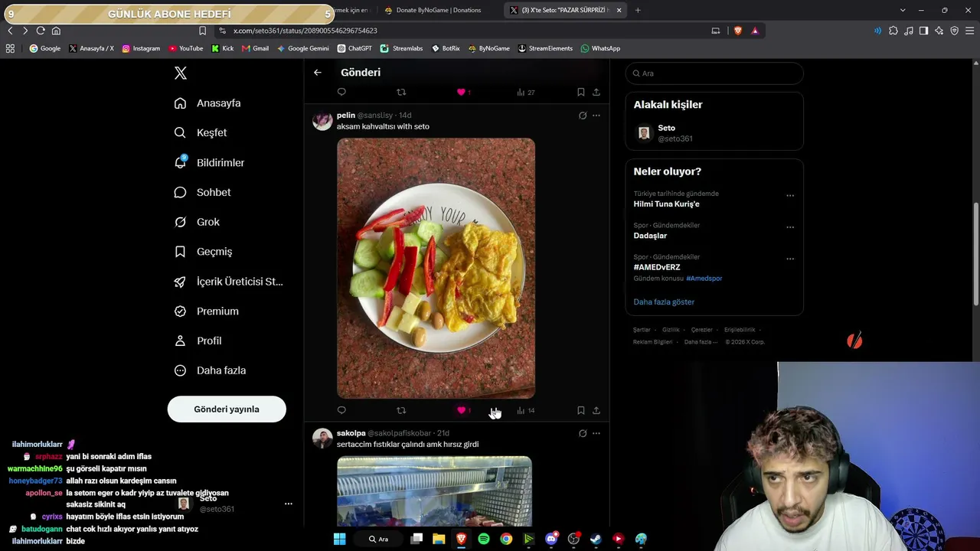980x551 pixels.
Task: Open the #Amedspor hashtag link
Action: pos(704,279)
